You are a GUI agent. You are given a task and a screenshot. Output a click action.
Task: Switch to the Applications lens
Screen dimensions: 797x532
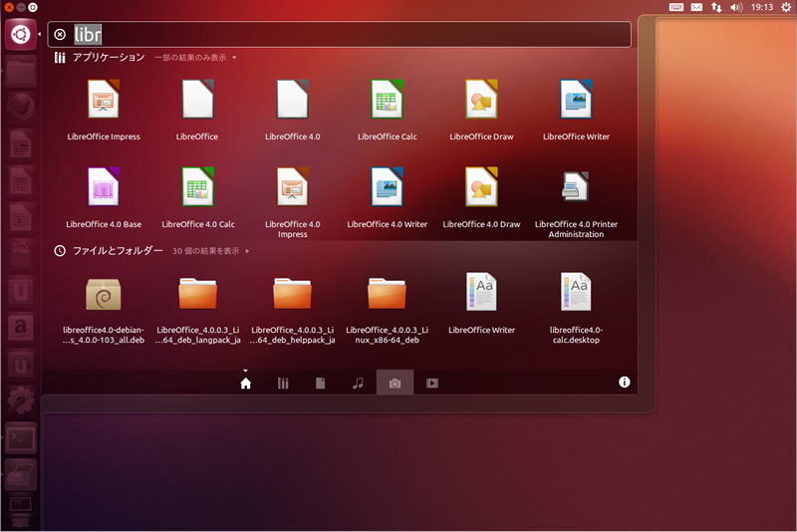click(283, 384)
